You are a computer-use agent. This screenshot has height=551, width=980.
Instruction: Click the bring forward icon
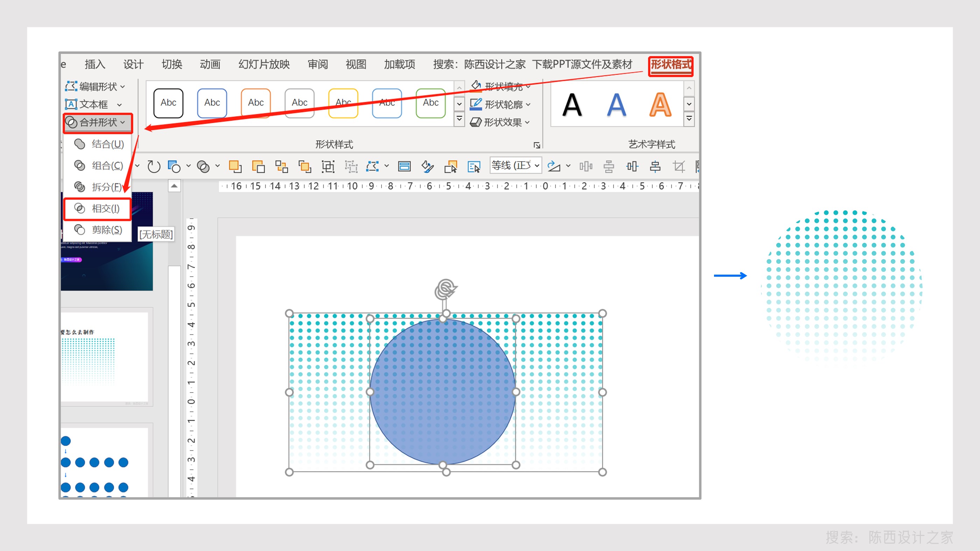click(x=235, y=167)
